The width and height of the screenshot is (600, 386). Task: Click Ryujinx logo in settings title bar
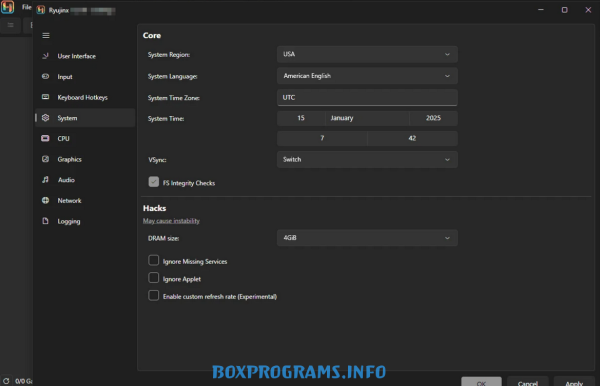coord(41,10)
